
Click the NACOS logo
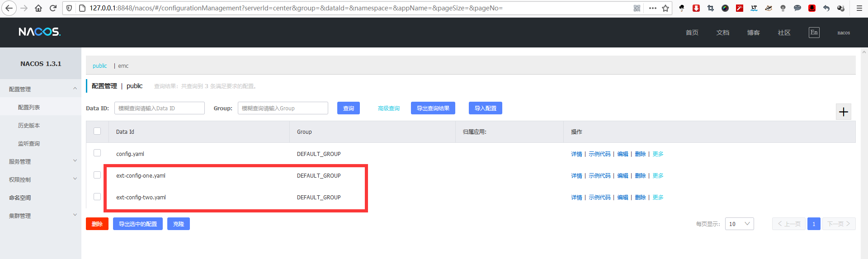coord(39,32)
